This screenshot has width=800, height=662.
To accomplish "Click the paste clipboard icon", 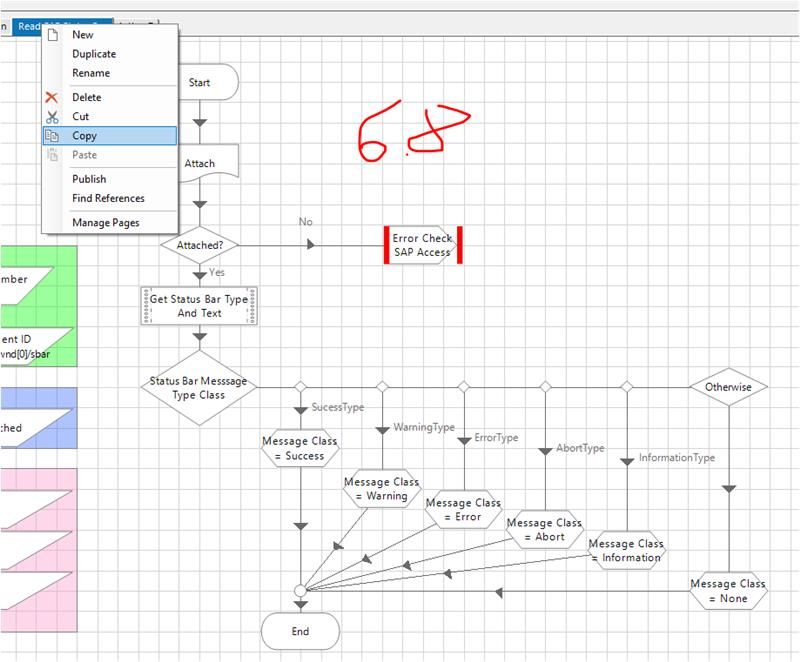I will (x=52, y=155).
